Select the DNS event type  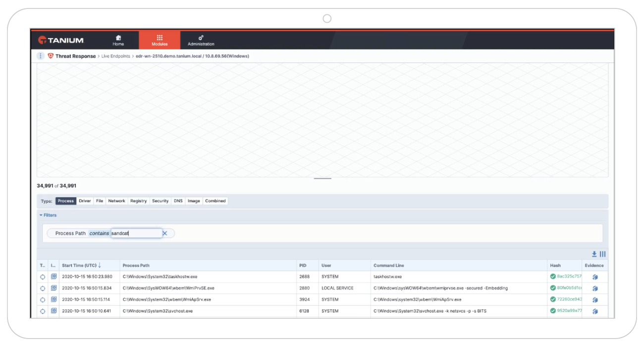[178, 201]
